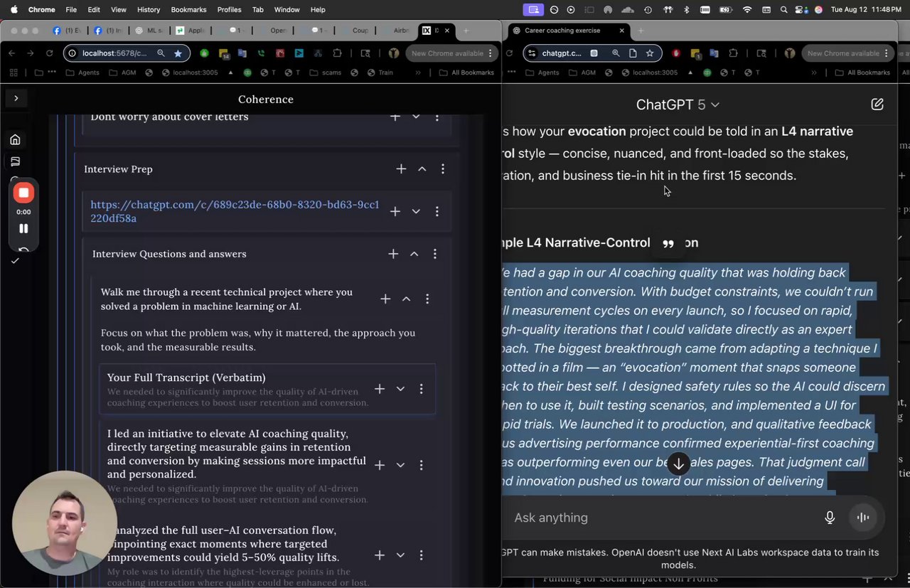910x588 pixels.
Task: Select the Career coaching exercise tab
Action: pyautogui.click(x=569, y=31)
